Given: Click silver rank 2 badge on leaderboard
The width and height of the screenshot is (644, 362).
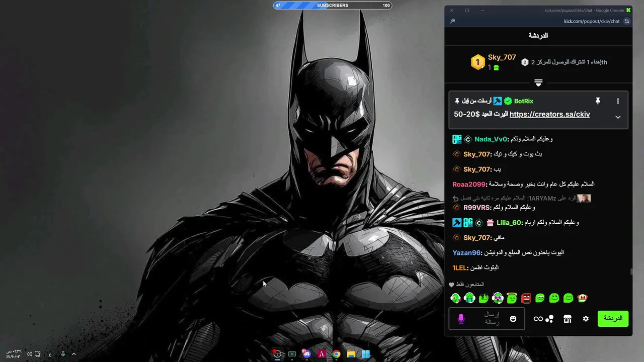Looking at the screenshot, I should click(x=525, y=62).
